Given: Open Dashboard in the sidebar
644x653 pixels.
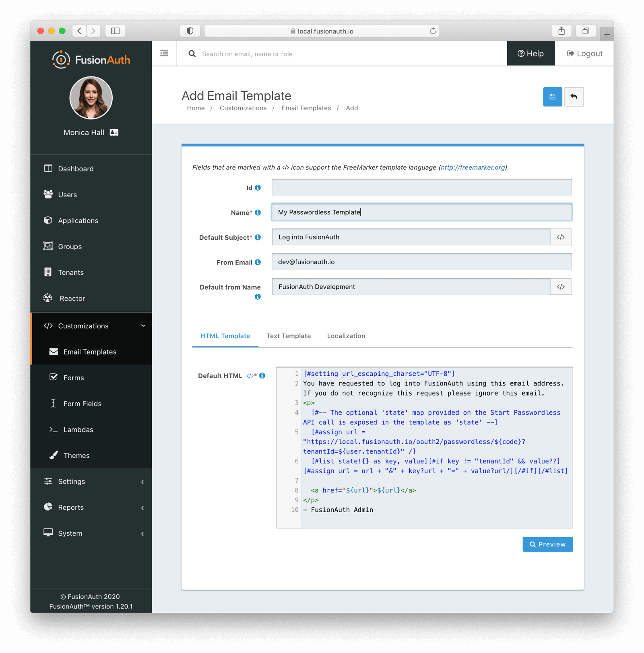Looking at the screenshot, I should pos(91,169).
